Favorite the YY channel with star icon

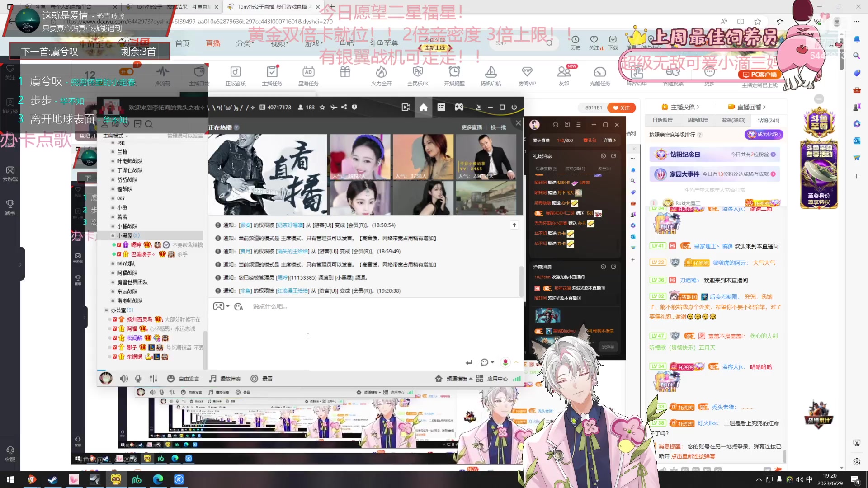point(322,107)
